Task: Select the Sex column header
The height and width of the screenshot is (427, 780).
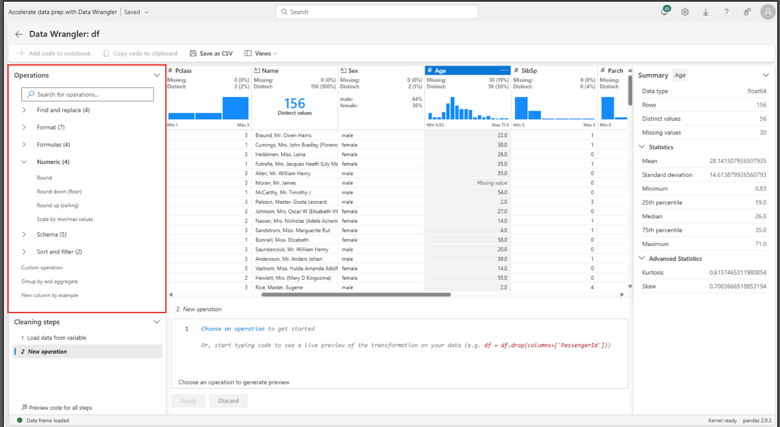Action: pyautogui.click(x=381, y=71)
